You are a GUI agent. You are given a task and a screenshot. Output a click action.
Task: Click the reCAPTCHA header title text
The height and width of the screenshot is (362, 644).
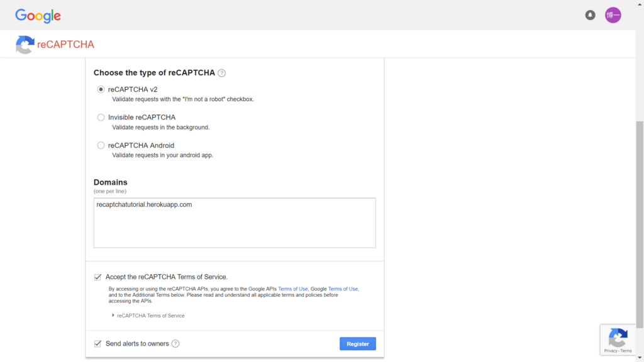tap(65, 45)
